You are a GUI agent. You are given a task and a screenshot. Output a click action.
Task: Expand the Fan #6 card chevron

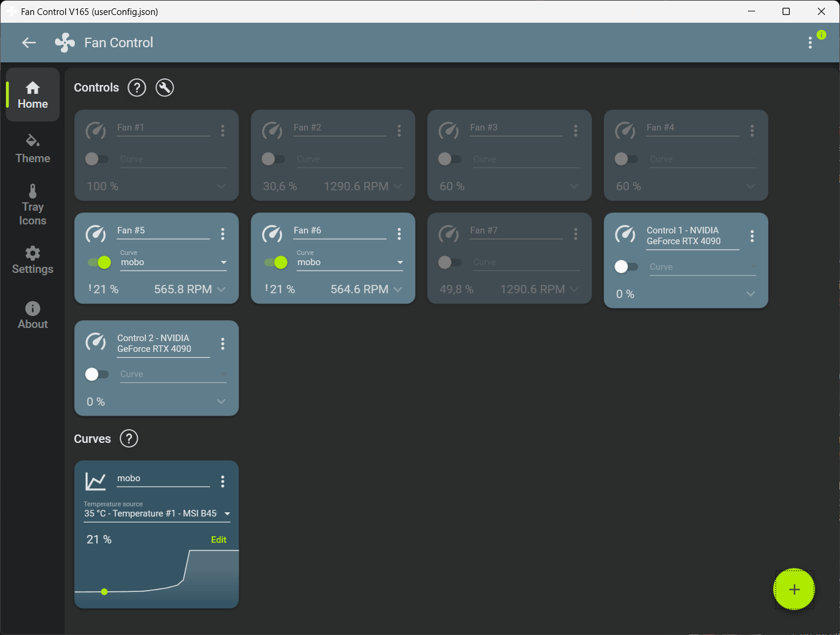coord(398,289)
